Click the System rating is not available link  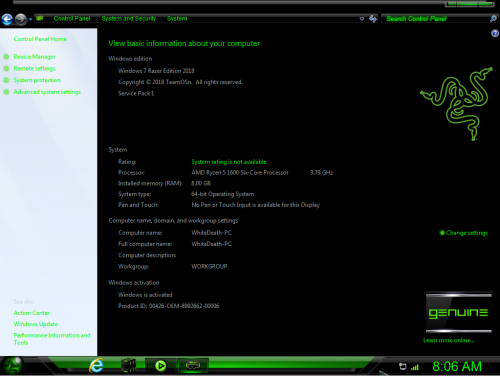click(229, 162)
